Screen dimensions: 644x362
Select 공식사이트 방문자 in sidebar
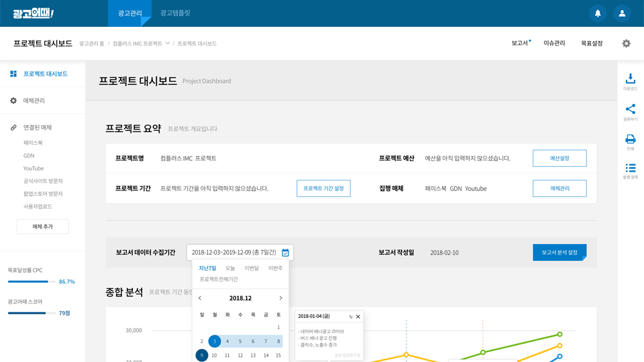43,181
